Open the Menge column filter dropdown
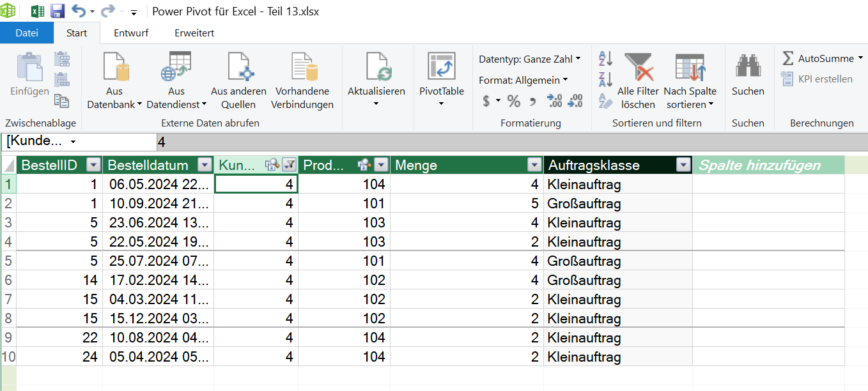This screenshot has height=391, width=868. coord(534,165)
